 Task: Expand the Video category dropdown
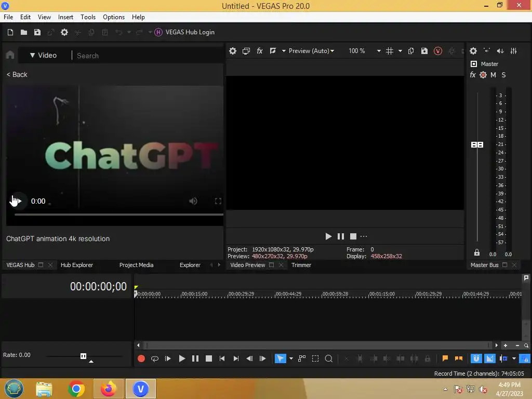44,55
